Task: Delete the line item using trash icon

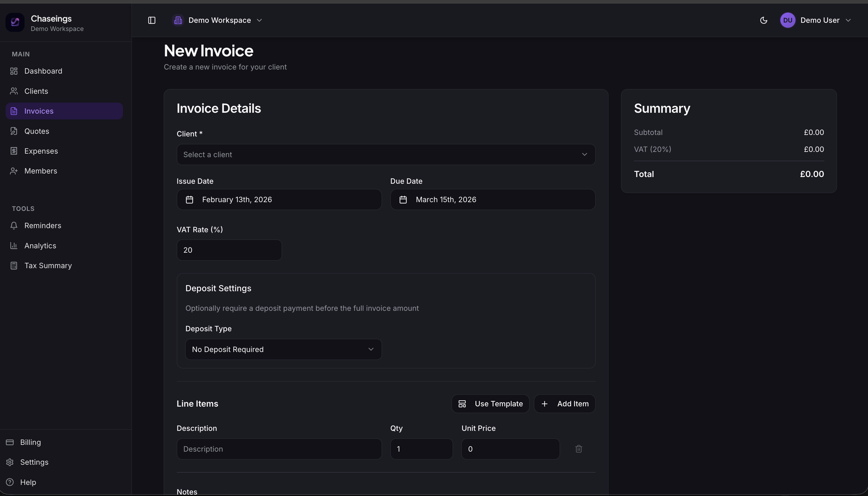Action: click(x=578, y=449)
